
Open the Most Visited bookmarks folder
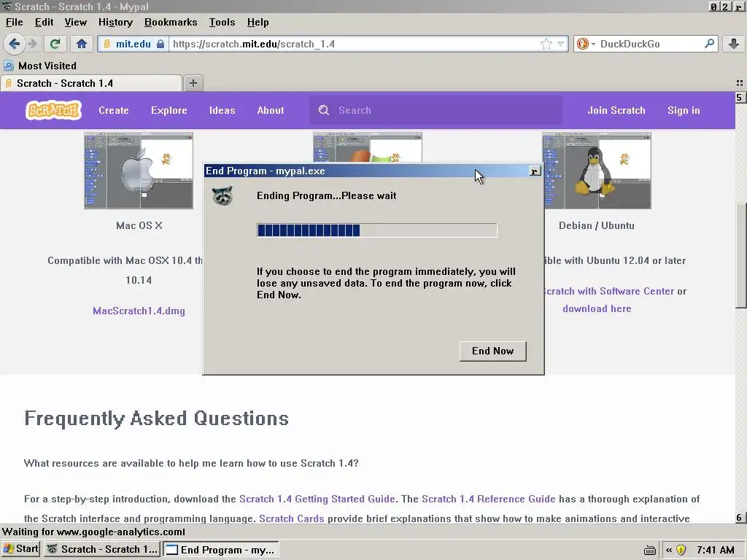40,66
